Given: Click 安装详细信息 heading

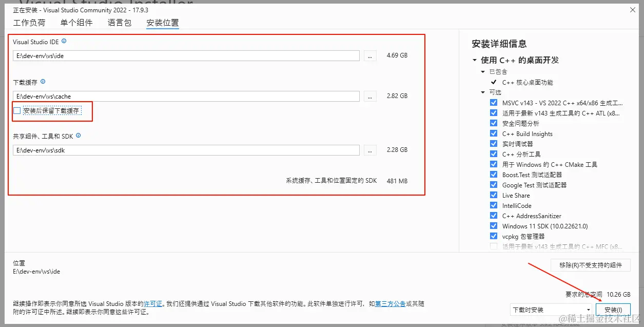Looking at the screenshot, I should coord(499,44).
